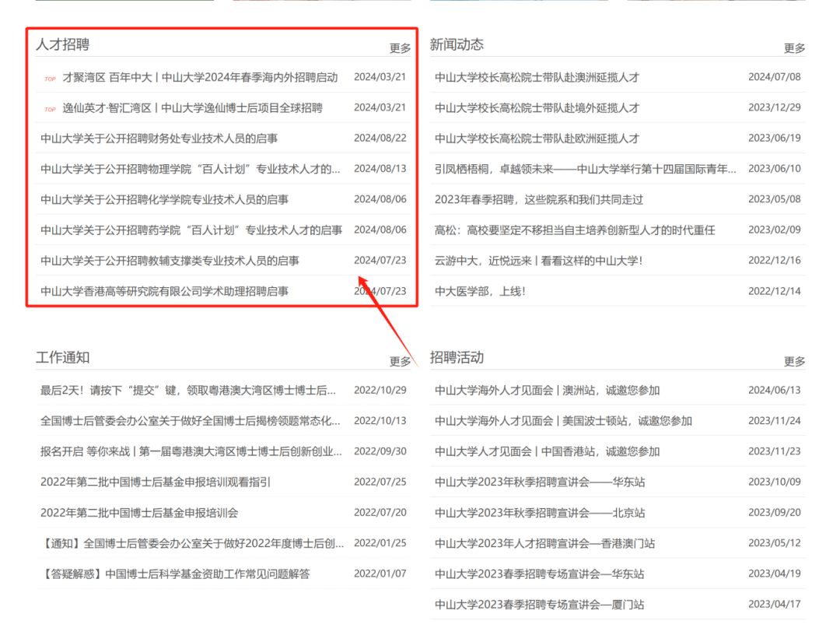Click the 工作通知 section heading
This screenshot has width=840, height=635.
63,357
